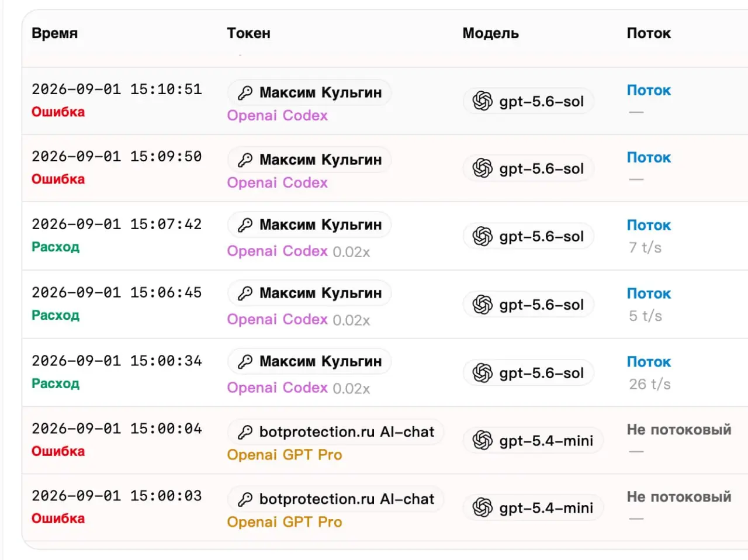Click the "5 t/s" speed value

coord(645,316)
